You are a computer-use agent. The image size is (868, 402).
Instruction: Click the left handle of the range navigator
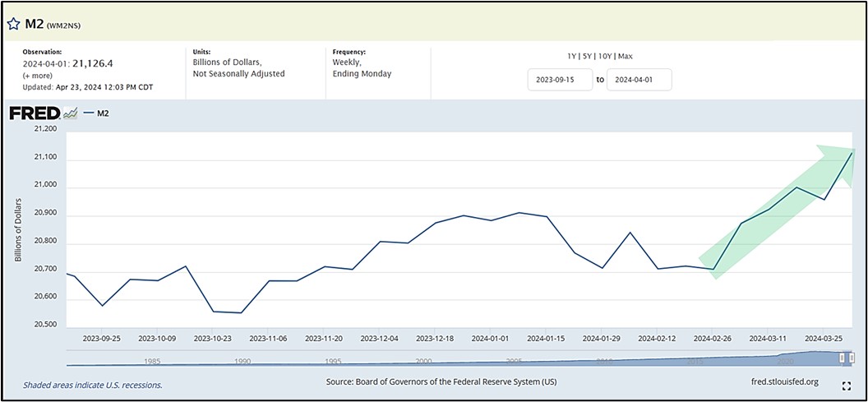pyautogui.click(x=842, y=358)
